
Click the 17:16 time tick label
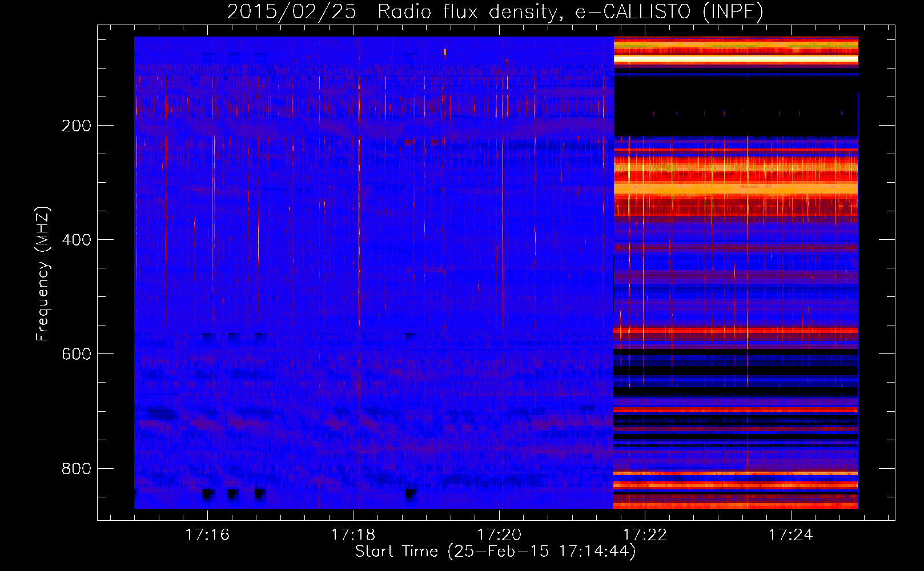click(207, 534)
